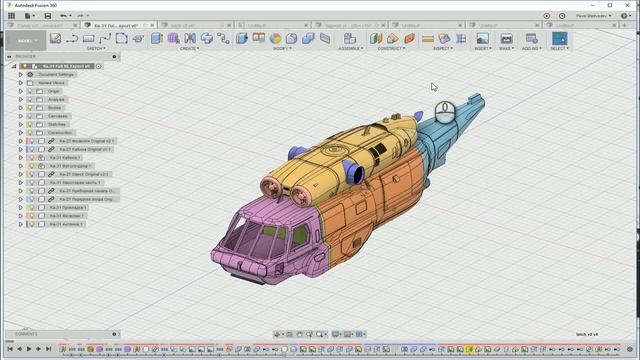This screenshot has width=640, height=360.
Task: Toggle visibility bulb of root component
Action: (x=24, y=66)
